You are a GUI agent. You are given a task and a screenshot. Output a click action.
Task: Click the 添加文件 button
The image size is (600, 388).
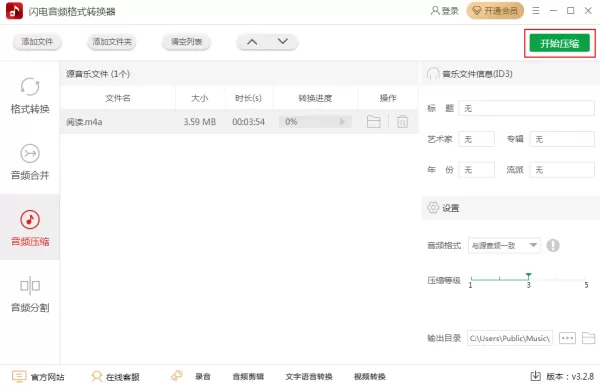[37, 42]
